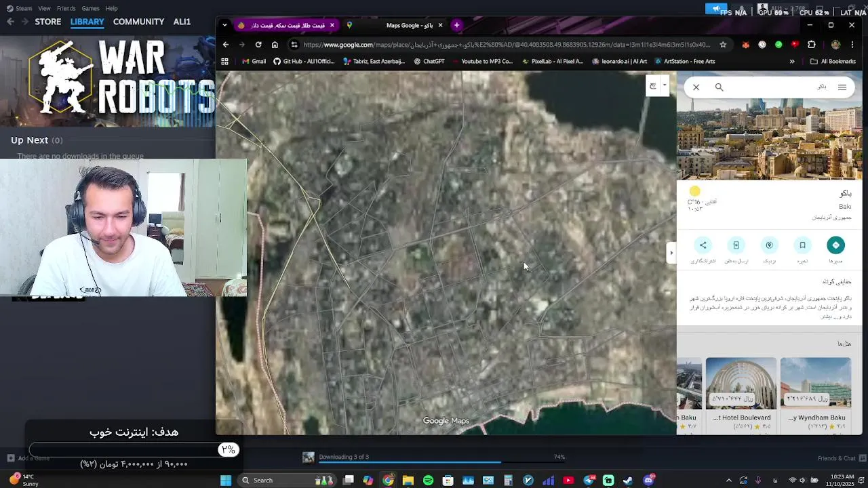
Task: Collapse the Maps side panel arrow
Action: click(671, 253)
